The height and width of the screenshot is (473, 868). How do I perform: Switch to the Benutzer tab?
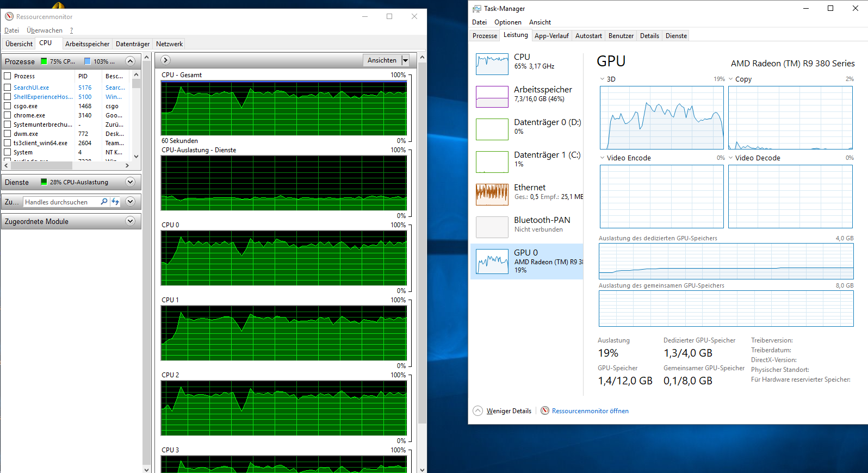click(621, 36)
